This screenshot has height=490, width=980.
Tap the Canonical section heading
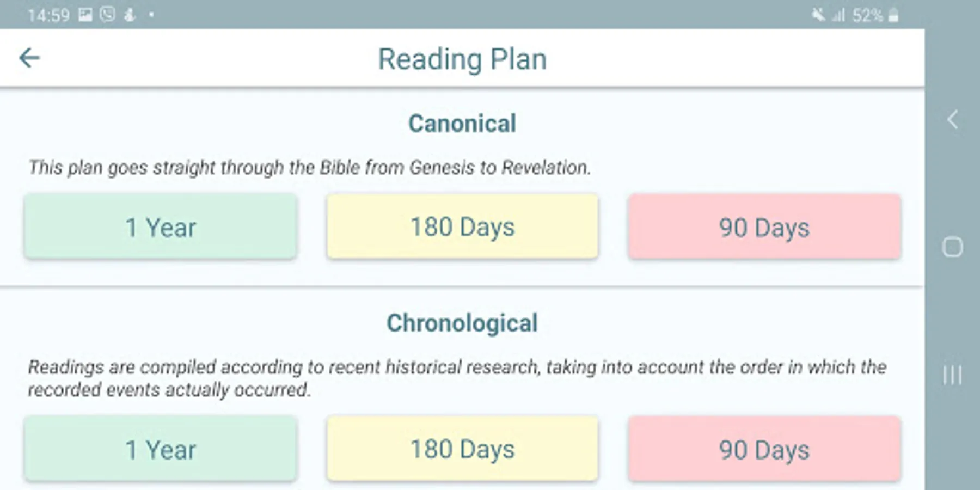click(x=462, y=124)
